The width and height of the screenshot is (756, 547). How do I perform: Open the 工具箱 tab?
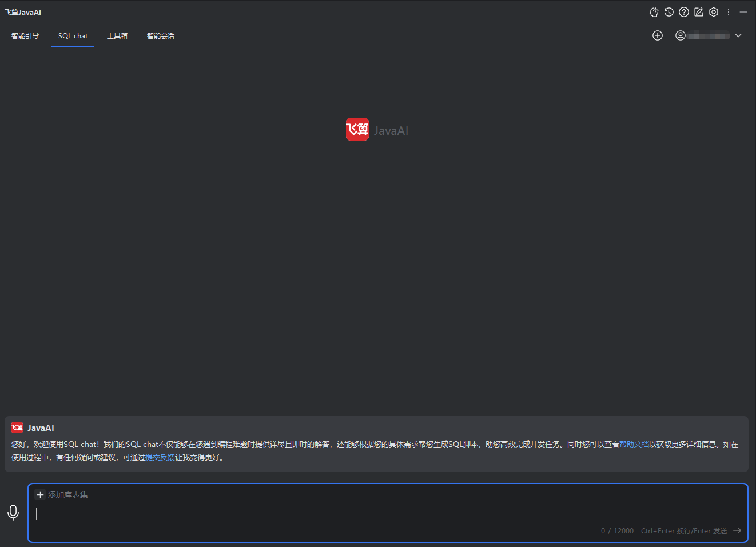[117, 35]
